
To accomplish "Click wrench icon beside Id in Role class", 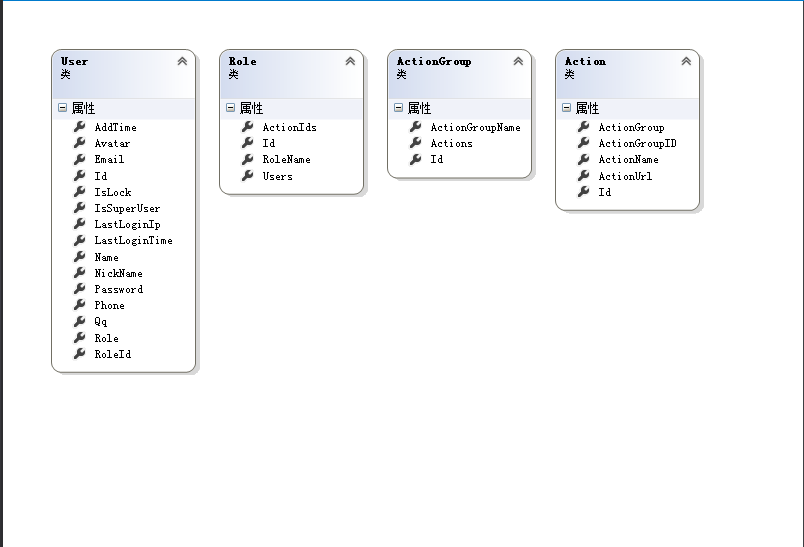I will point(248,143).
